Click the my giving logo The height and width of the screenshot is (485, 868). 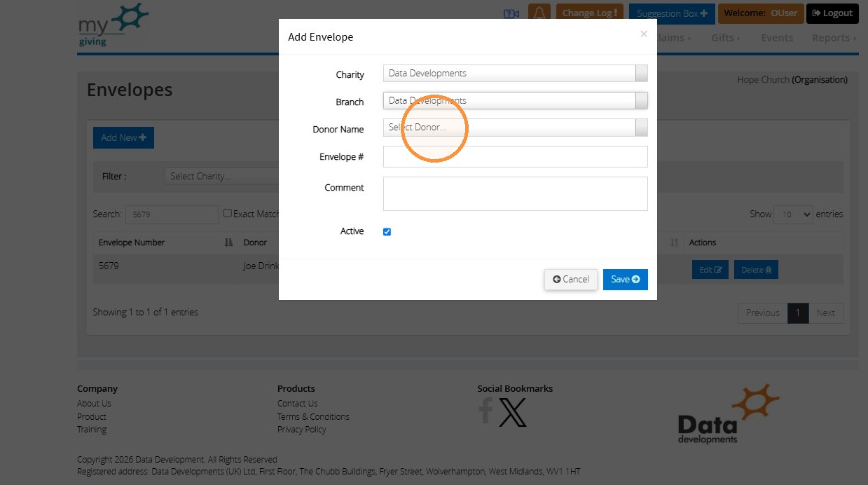(113, 25)
